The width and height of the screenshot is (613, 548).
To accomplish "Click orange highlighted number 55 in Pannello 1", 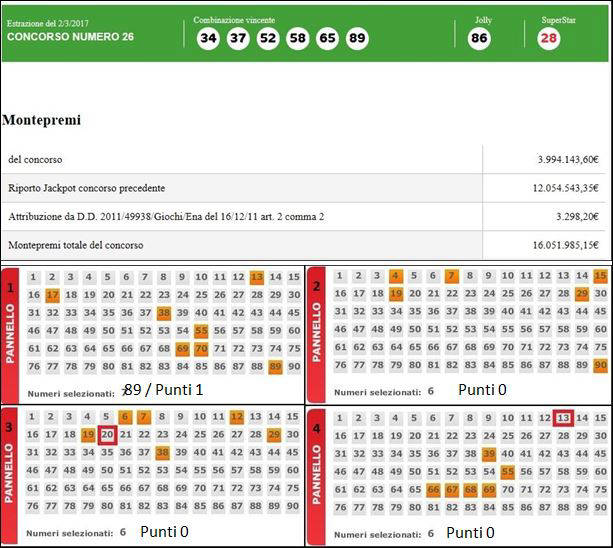I will 201,331.
